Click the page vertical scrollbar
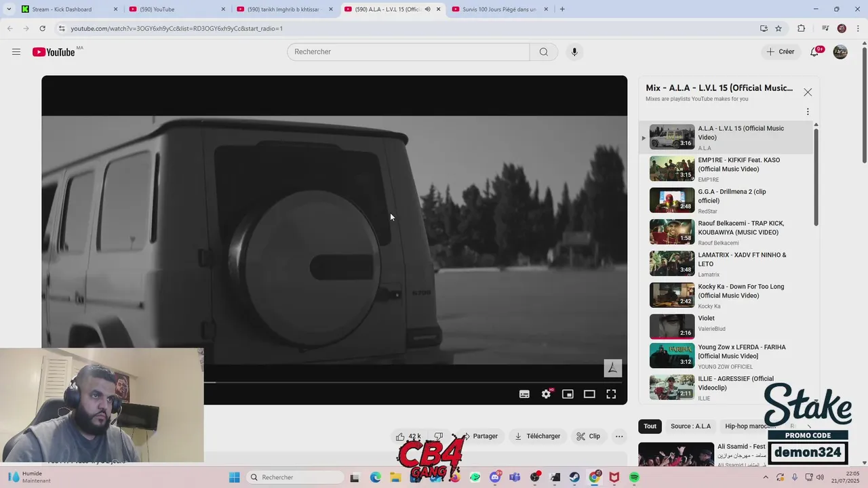This screenshot has height=488, width=868. tap(864, 105)
